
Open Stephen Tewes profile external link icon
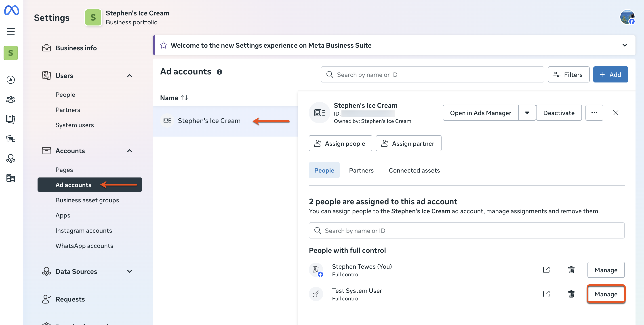546,270
